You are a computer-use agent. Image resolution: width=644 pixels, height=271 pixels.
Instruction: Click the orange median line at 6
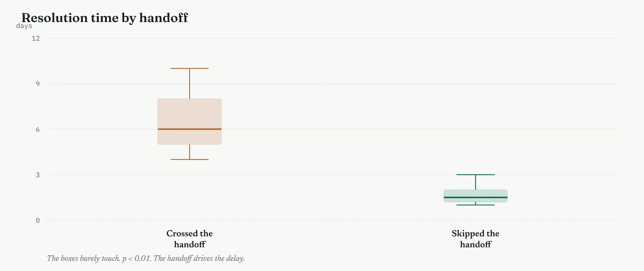coord(190,129)
